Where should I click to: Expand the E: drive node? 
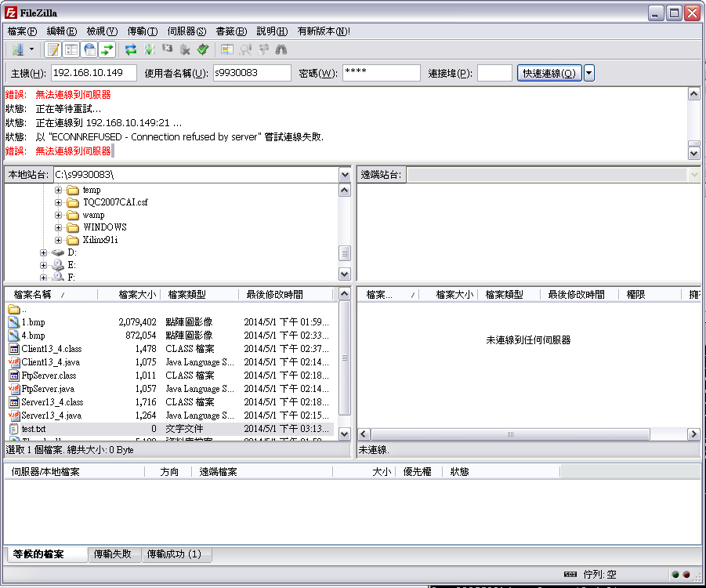pyautogui.click(x=43, y=266)
